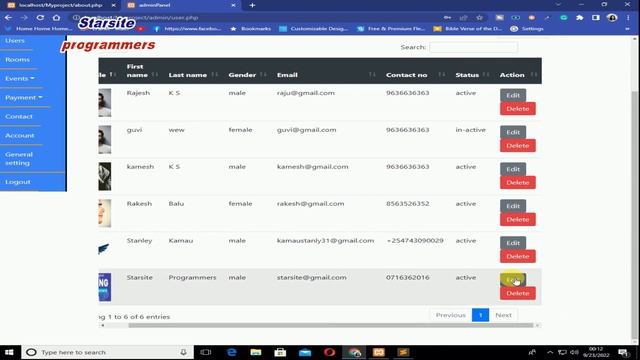The image size is (640, 360).
Task: Open Contact in the sidebar
Action: pos(19,116)
